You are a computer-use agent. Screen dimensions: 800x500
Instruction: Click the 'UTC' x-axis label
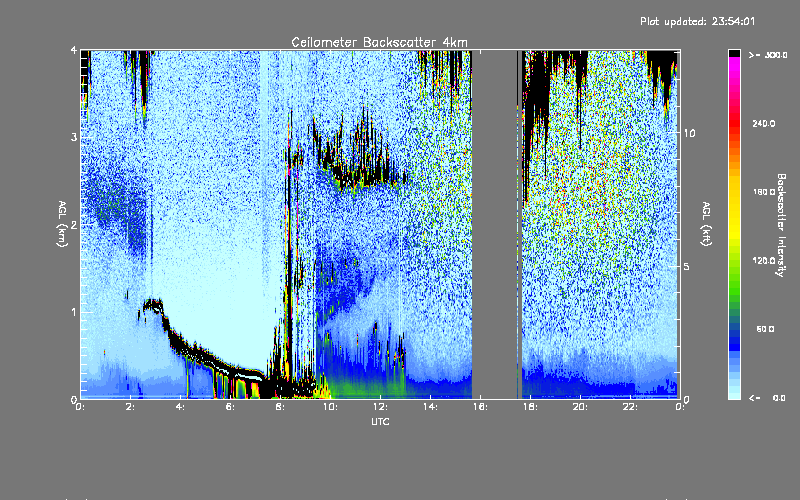pyautogui.click(x=380, y=421)
